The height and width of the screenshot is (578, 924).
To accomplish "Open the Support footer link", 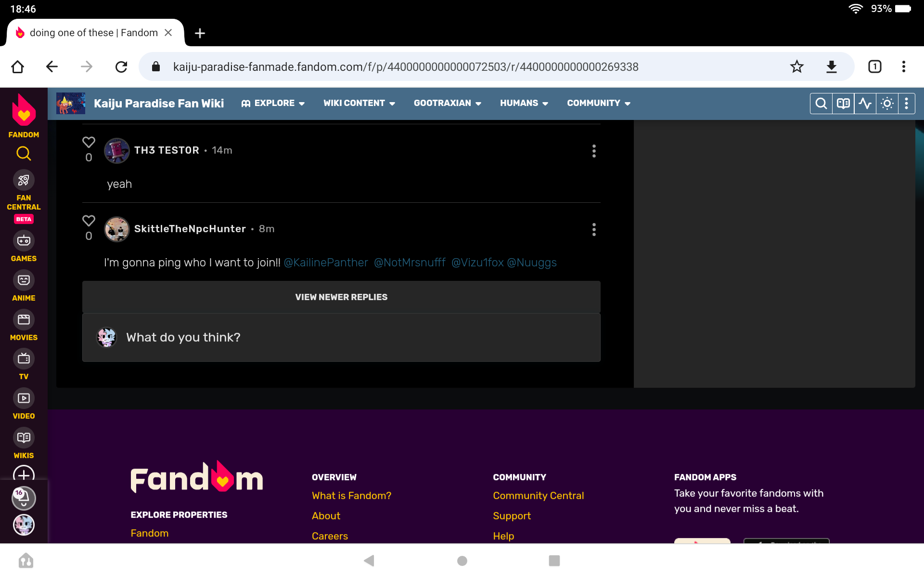I will (512, 516).
